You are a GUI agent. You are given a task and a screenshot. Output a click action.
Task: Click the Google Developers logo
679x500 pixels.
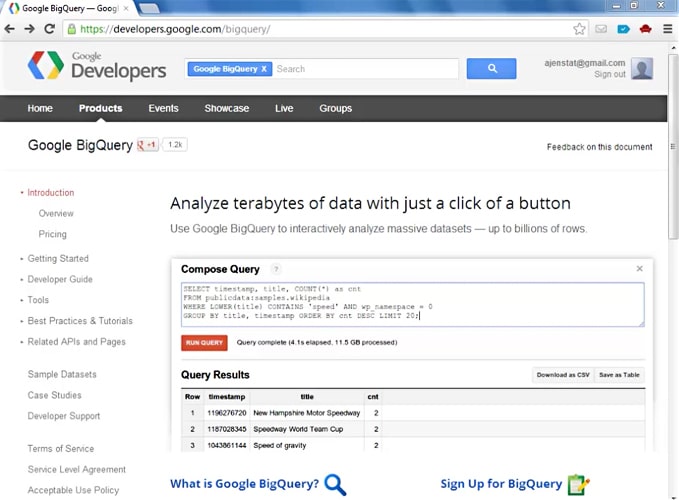97,65
